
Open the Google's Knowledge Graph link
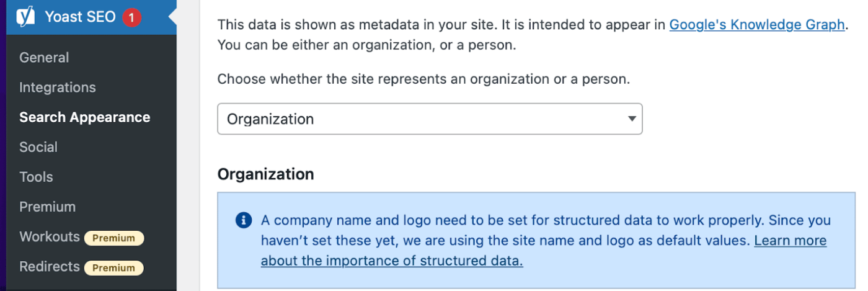pos(757,25)
